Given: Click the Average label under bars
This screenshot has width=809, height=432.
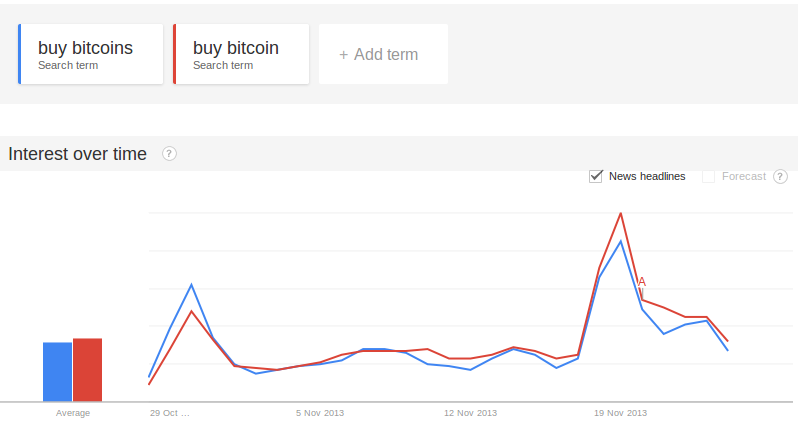Looking at the screenshot, I should [73, 413].
